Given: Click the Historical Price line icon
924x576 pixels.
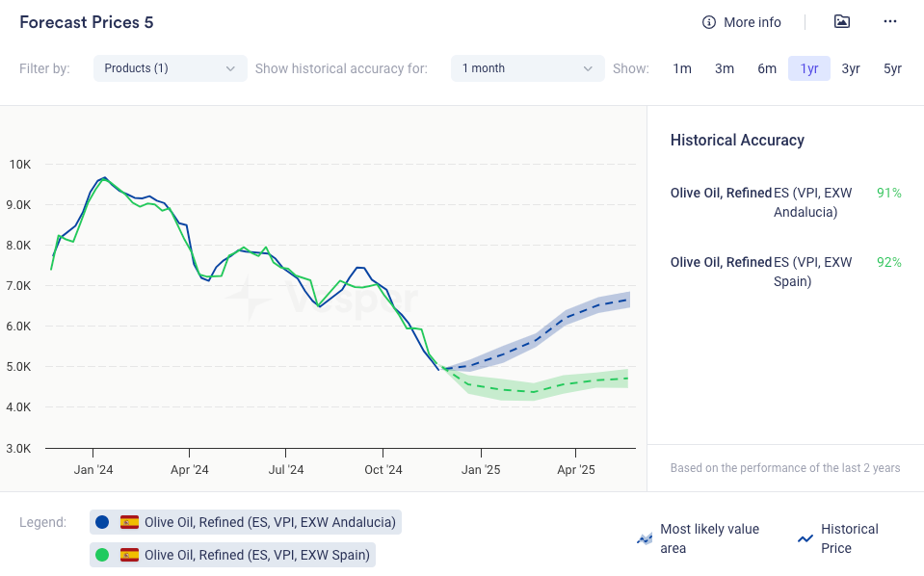Looking at the screenshot, I should (x=805, y=538).
